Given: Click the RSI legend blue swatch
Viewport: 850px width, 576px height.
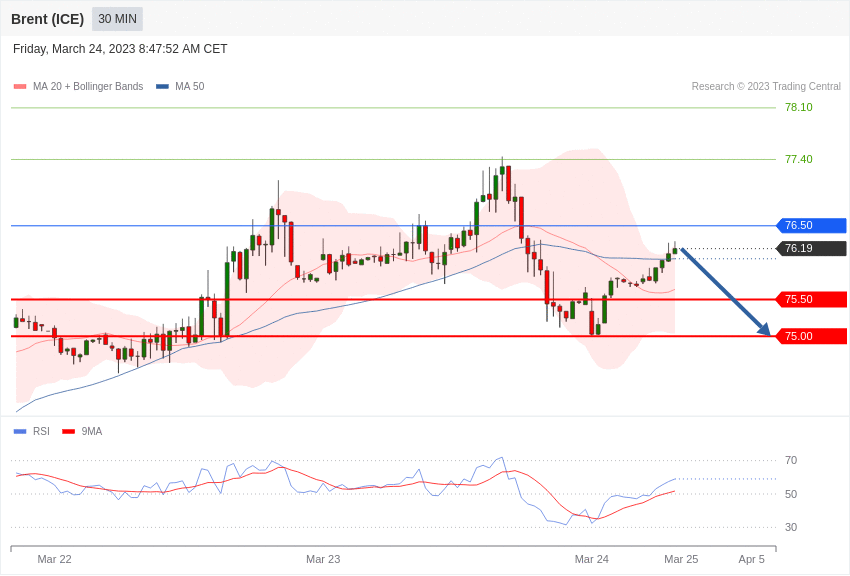Looking at the screenshot, I should [x=20, y=431].
